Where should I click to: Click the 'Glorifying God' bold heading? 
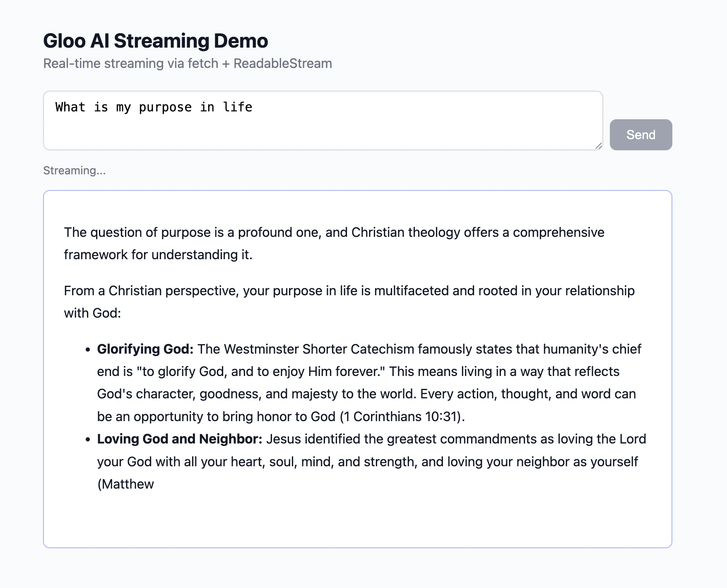(144, 349)
